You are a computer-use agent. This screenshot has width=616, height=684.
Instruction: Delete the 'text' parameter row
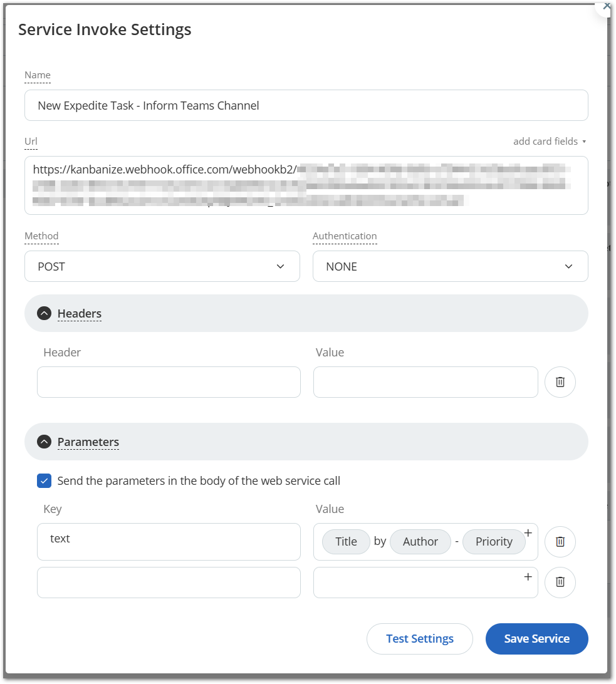click(560, 542)
